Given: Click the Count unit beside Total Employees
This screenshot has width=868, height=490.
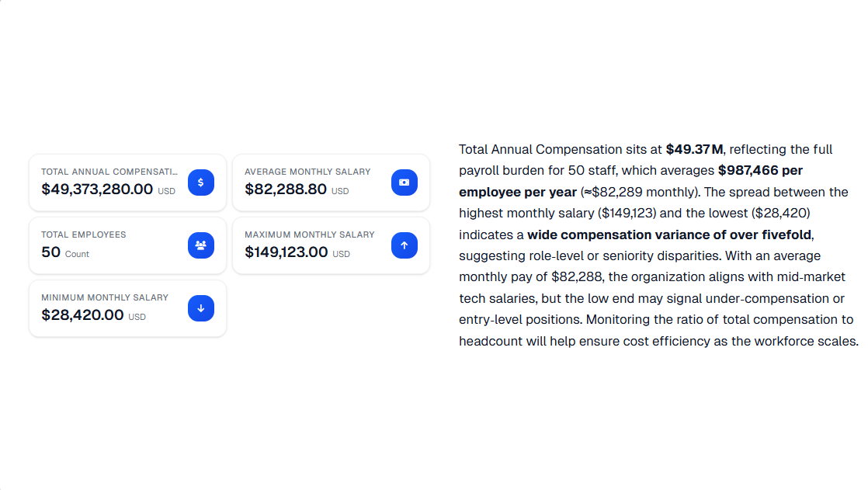Looking at the screenshot, I should pos(77,254).
